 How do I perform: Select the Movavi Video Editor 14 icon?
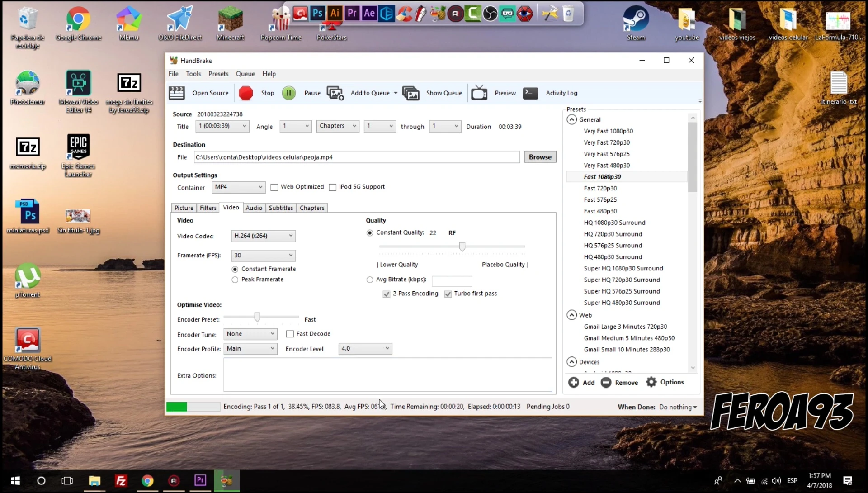pos(78,91)
